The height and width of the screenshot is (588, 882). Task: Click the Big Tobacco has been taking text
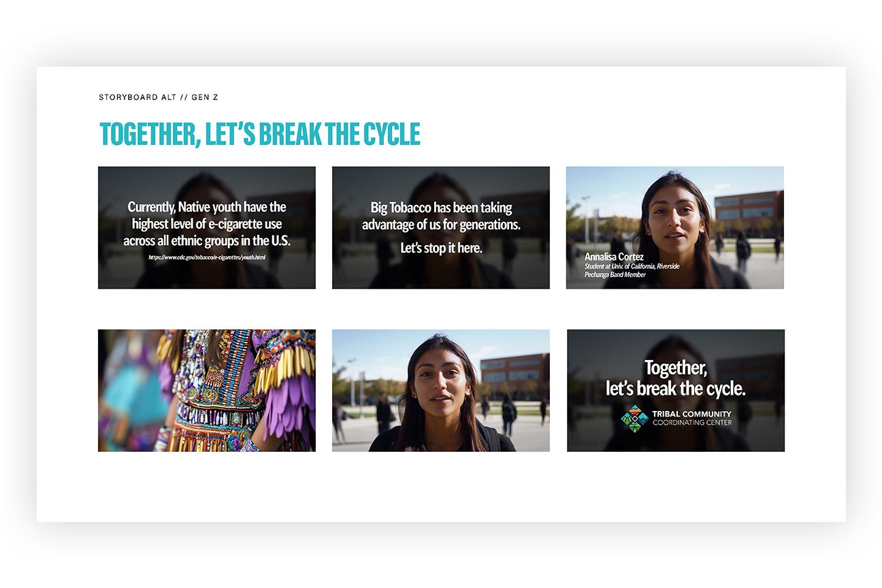[x=441, y=208]
